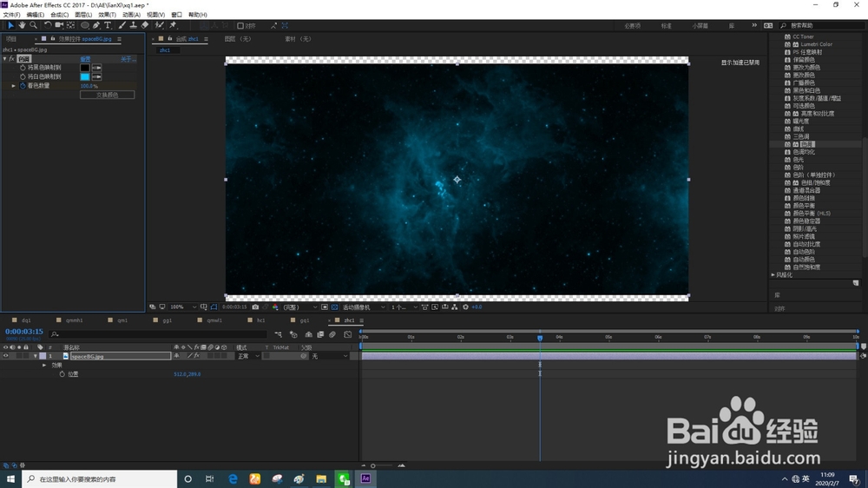This screenshot has height=488, width=868.
Task: Toggle the transparency grid button
Action: [x=334, y=307]
